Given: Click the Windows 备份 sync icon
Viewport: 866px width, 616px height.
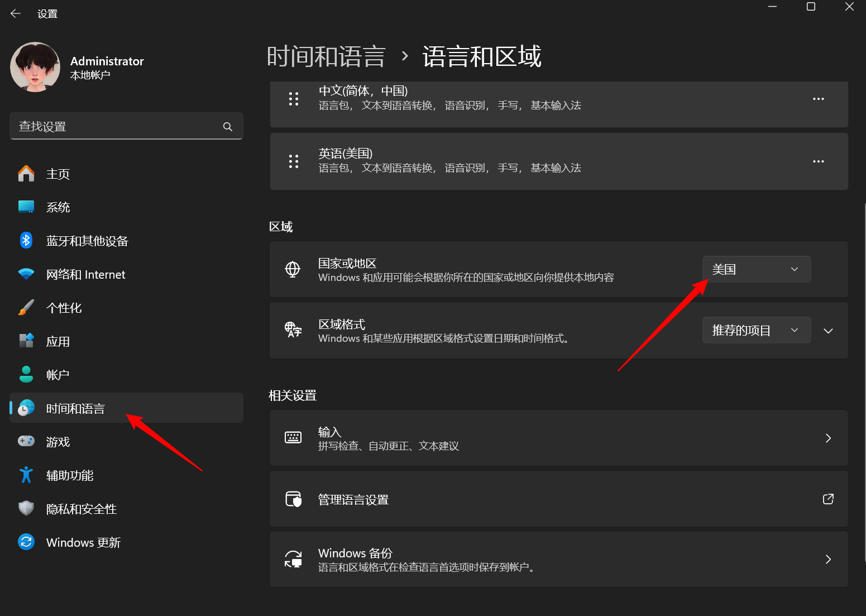Looking at the screenshot, I should coord(293,559).
